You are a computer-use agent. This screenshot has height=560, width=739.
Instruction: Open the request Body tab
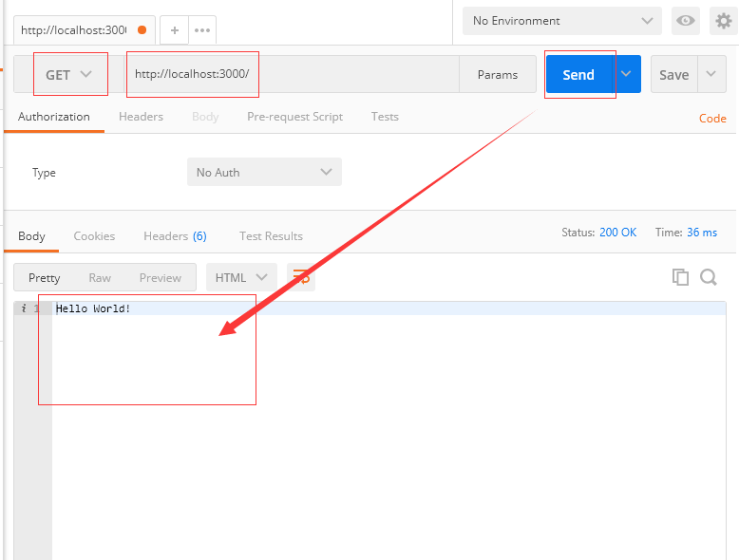click(205, 117)
